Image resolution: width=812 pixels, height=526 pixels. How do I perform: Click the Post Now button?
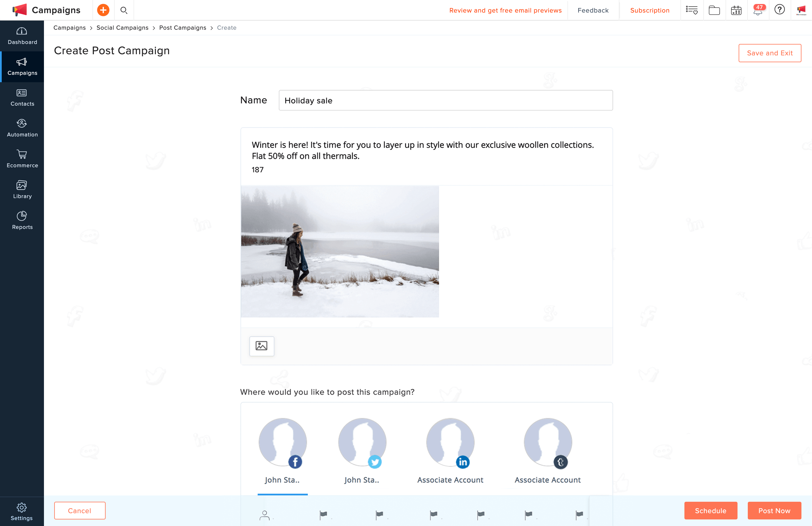[774, 510]
